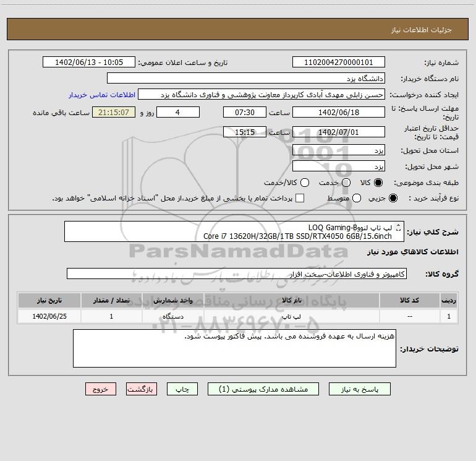
Task: Click the خروج exit button
Action: (x=101, y=389)
